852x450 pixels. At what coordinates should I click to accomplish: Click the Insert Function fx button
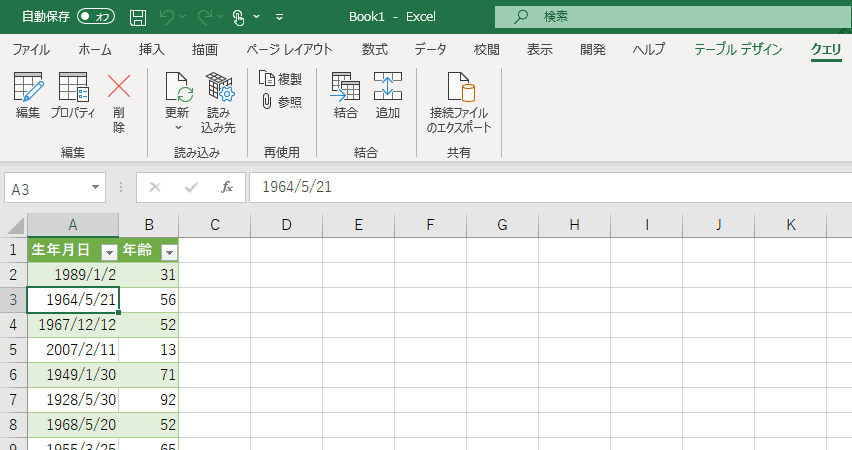(x=227, y=187)
